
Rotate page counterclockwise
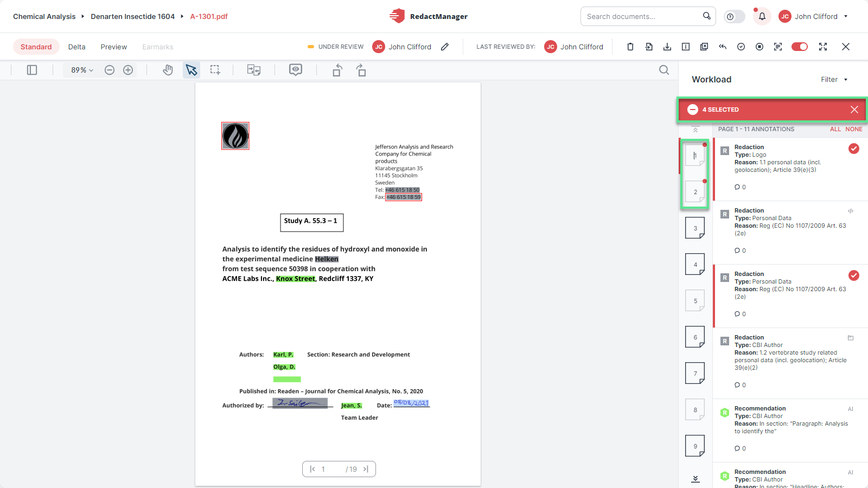tap(337, 70)
